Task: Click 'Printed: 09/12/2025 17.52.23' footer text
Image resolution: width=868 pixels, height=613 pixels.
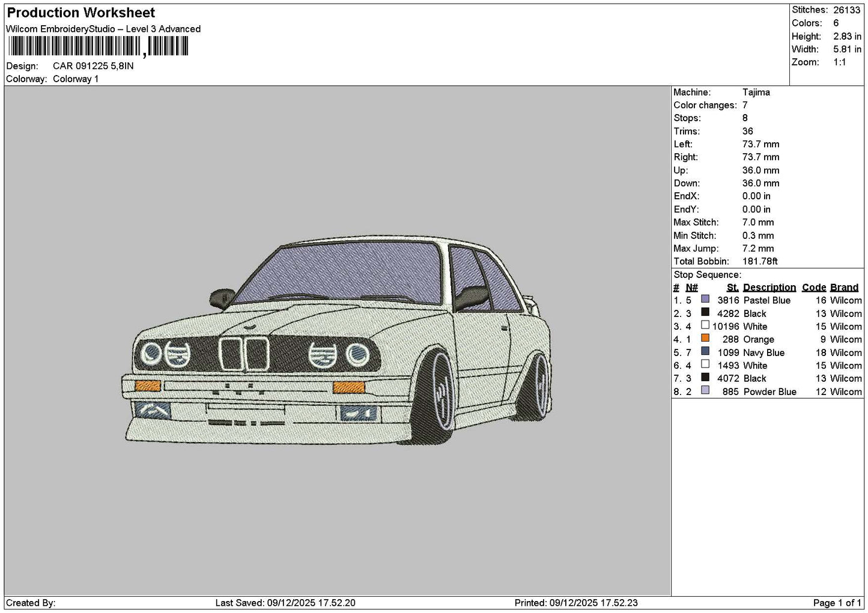Action: 576,603
